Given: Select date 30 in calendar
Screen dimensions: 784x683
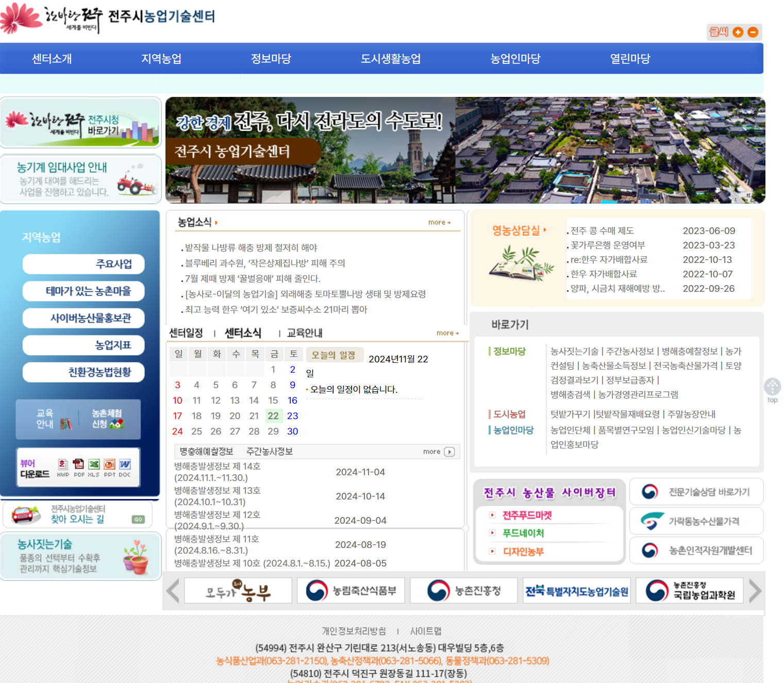Looking at the screenshot, I should pos(292,431).
